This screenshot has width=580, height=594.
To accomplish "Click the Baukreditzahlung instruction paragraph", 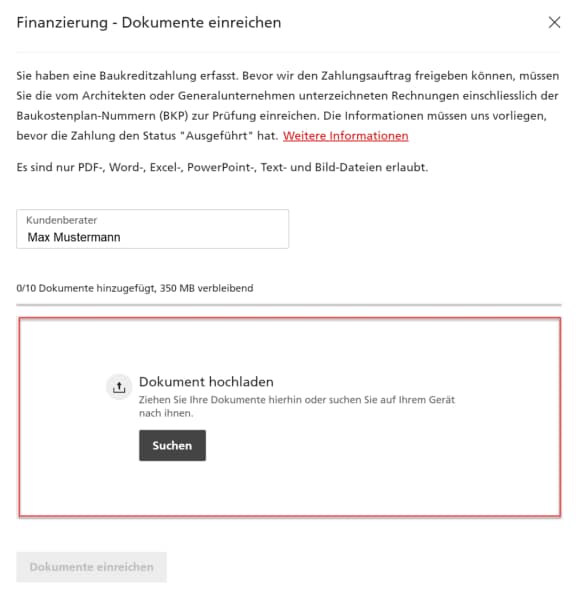I will (x=288, y=106).
